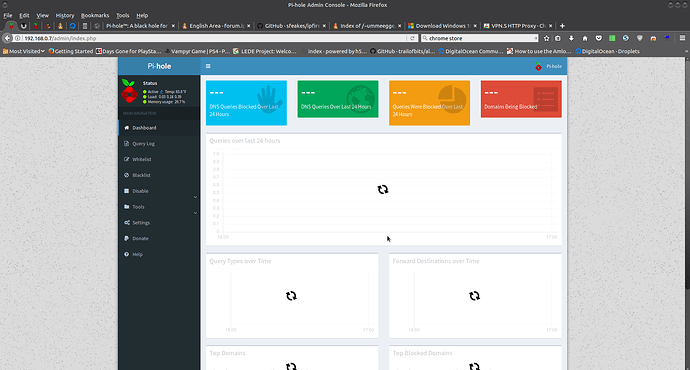
Task: Open the History menu
Action: pyautogui.click(x=65, y=15)
